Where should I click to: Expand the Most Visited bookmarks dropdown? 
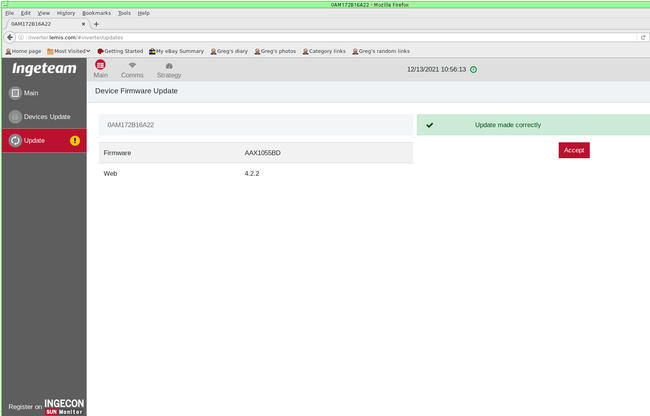tap(69, 50)
